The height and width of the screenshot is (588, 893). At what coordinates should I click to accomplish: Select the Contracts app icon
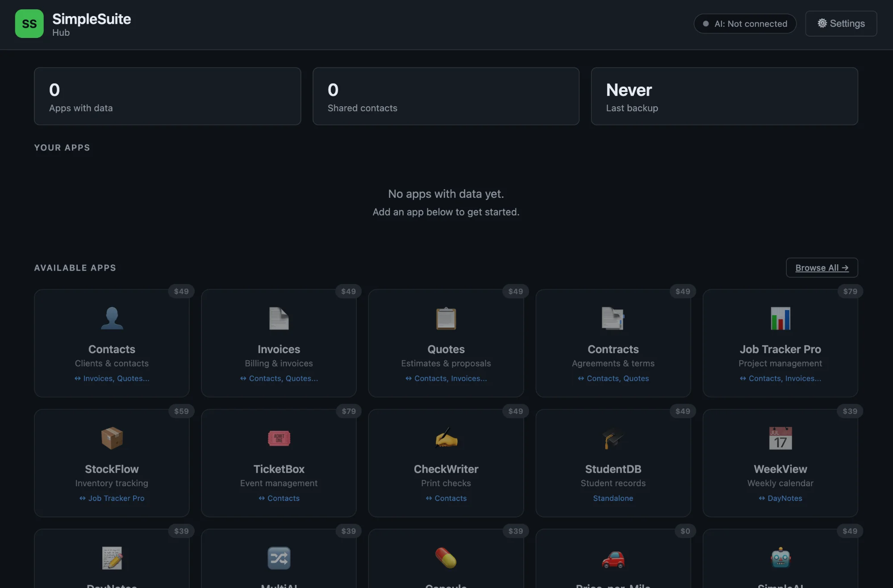coord(613,318)
